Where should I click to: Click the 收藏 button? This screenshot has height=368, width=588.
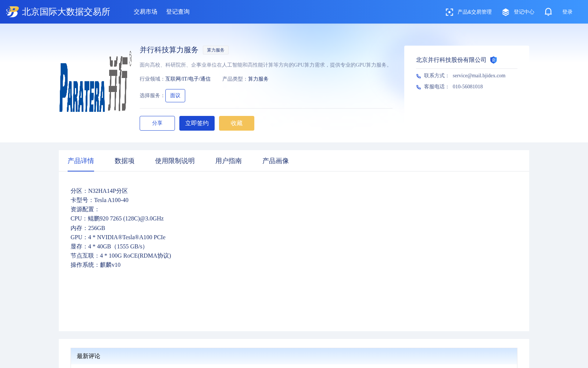coord(237,123)
